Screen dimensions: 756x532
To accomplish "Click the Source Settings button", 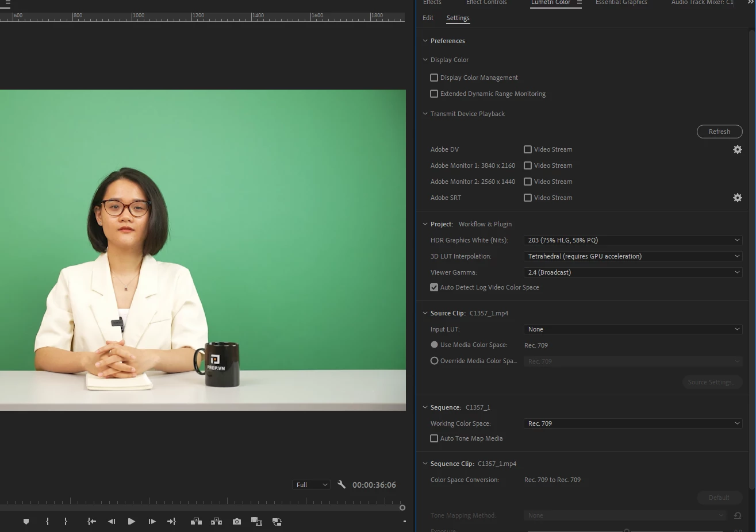I will [x=712, y=382].
